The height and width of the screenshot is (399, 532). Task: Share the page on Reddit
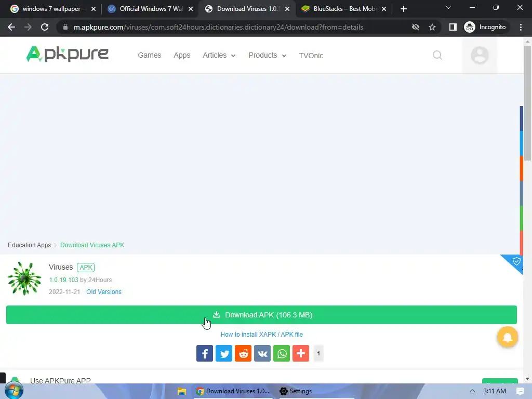pyautogui.click(x=243, y=353)
